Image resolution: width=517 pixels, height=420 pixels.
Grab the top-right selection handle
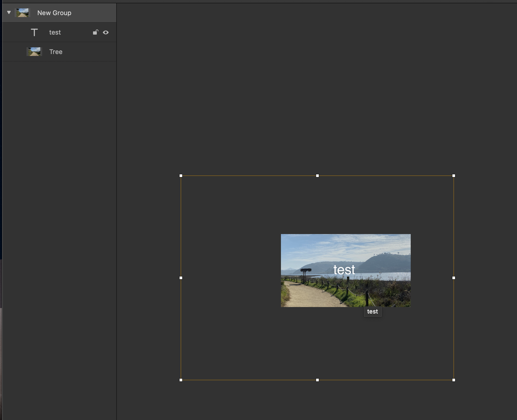coord(454,176)
